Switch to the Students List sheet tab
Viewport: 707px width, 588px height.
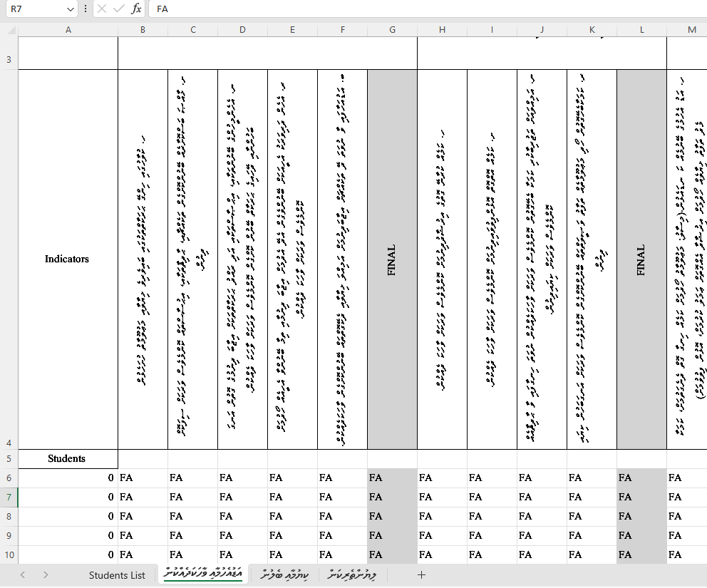tap(117, 575)
